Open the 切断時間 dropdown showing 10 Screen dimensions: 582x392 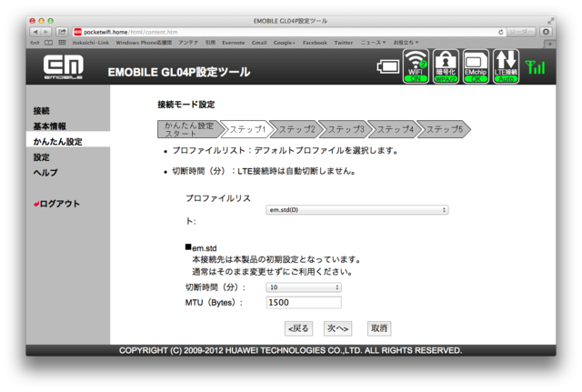pos(304,287)
